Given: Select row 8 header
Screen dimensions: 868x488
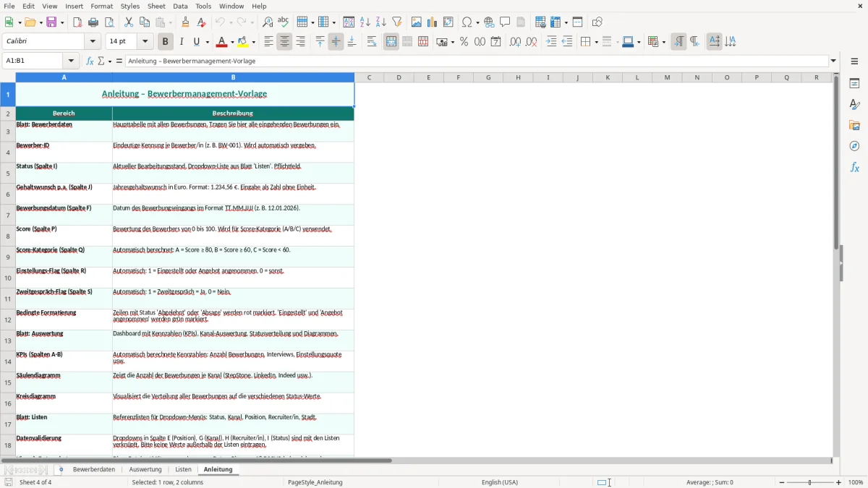Looking at the screenshot, I should click(8, 236).
